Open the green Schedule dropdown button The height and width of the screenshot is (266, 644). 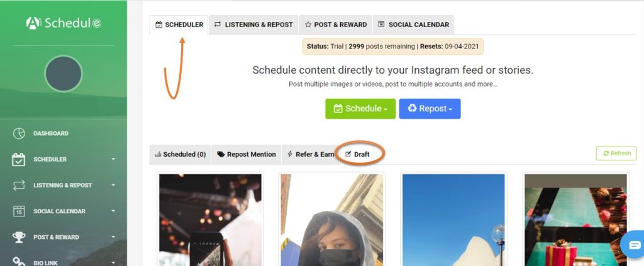click(x=360, y=109)
